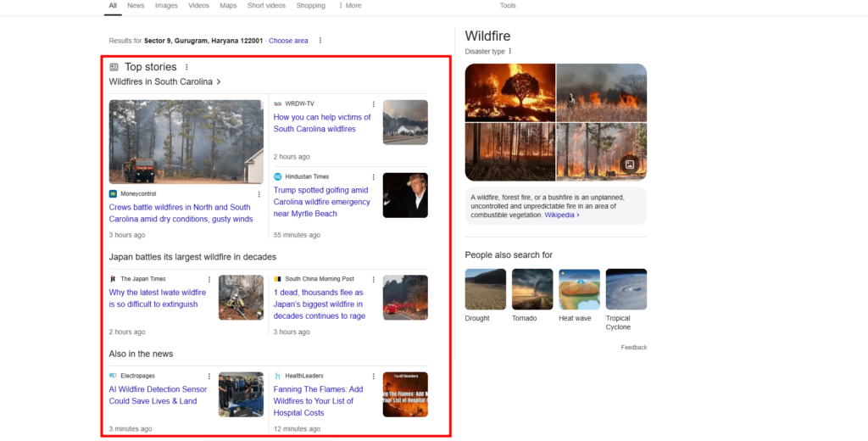Image resolution: width=868 pixels, height=441 pixels.
Task: Open options for South China Morning Post story
Action: [374, 279]
